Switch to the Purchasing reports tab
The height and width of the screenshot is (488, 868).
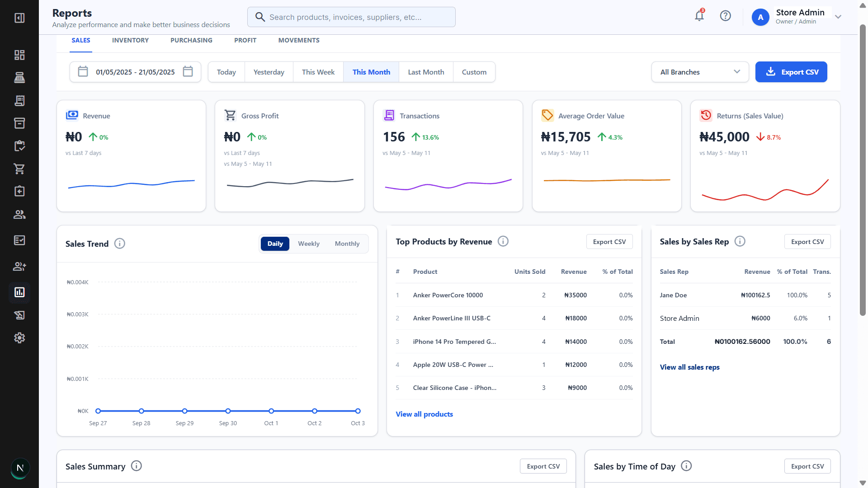coord(191,40)
